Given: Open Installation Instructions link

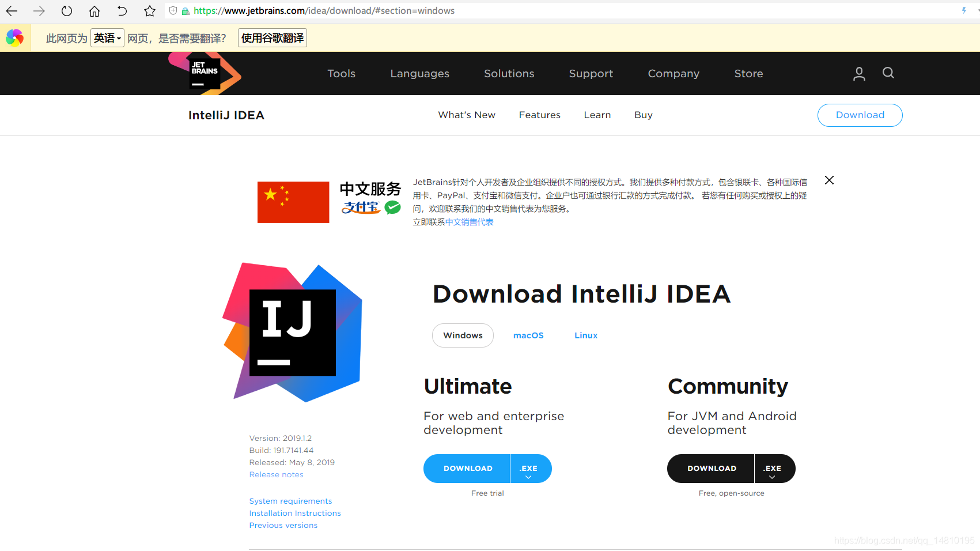Looking at the screenshot, I should coord(295,514).
